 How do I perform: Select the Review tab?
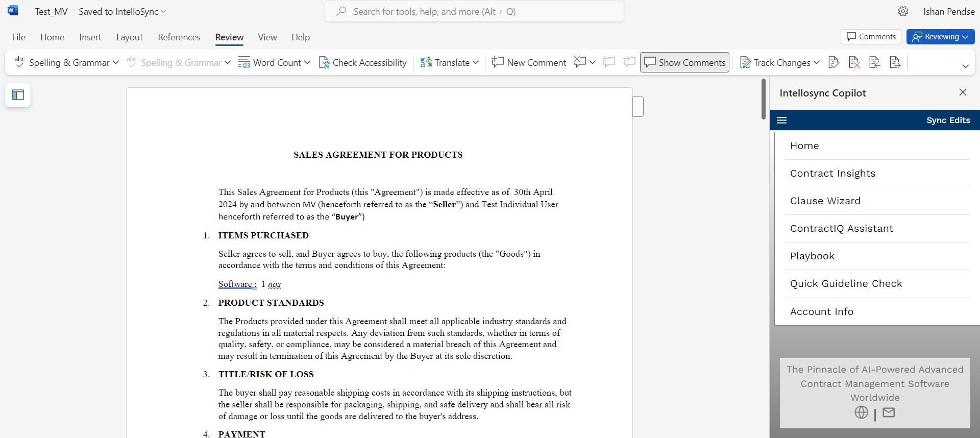click(x=229, y=37)
